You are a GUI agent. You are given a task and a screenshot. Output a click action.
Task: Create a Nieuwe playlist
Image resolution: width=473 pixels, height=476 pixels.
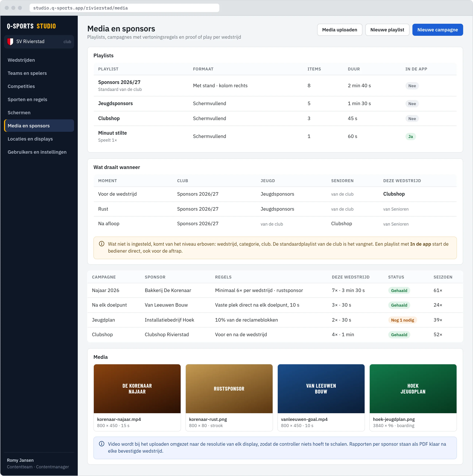387,30
